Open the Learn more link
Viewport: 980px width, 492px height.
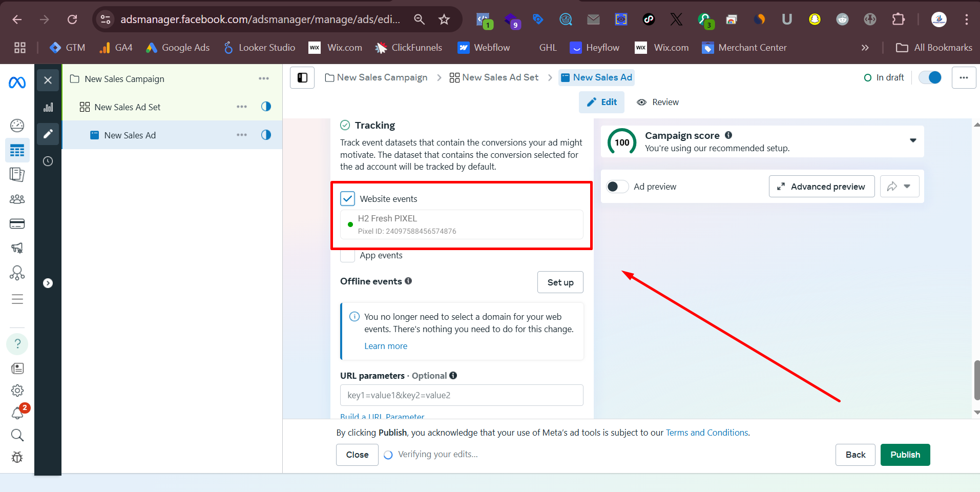pos(386,346)
